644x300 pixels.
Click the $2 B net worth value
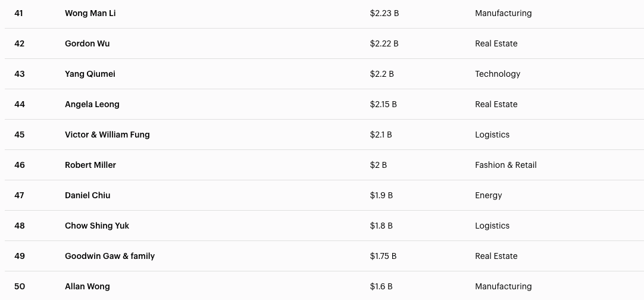tap(378, 165)
